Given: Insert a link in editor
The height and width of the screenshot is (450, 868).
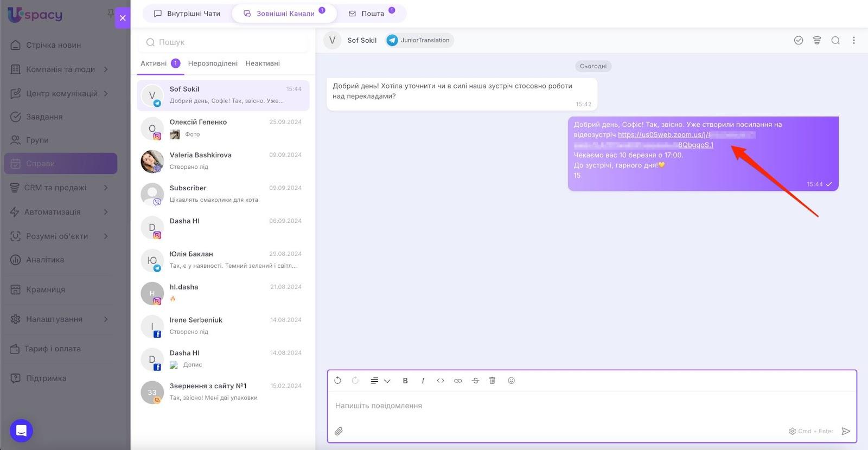Looking at the screenshot, I should tap(458, 381).
